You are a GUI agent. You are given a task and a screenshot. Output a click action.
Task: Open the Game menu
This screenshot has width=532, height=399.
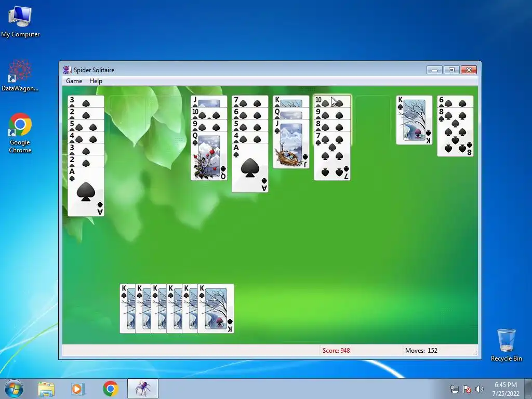coord(74,81)
